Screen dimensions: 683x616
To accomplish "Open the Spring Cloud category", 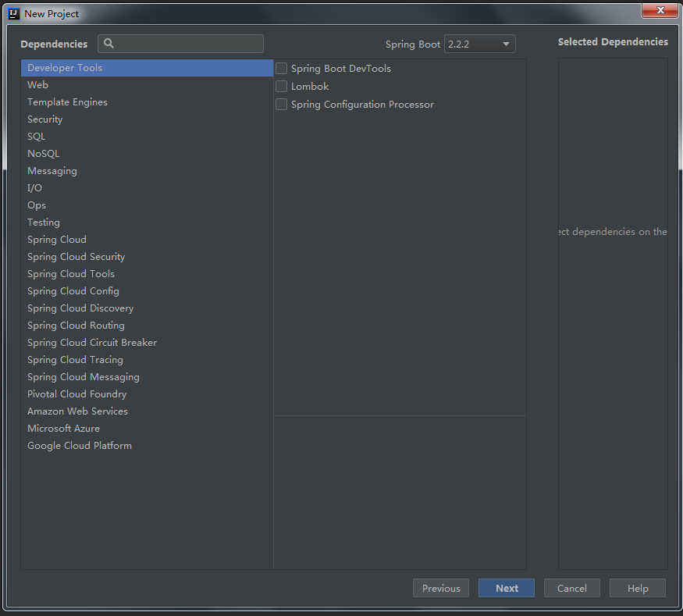I will coord(148,240).
